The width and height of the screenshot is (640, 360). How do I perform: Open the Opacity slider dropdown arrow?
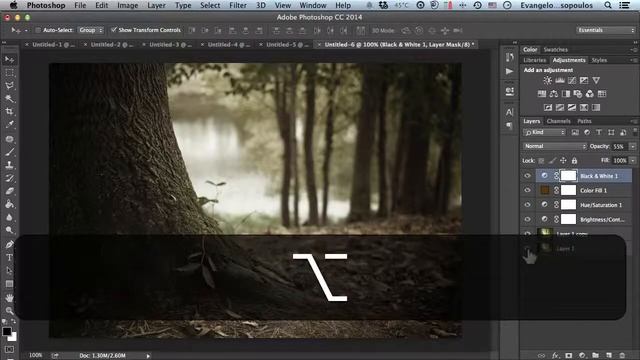[x=633, y=146]
